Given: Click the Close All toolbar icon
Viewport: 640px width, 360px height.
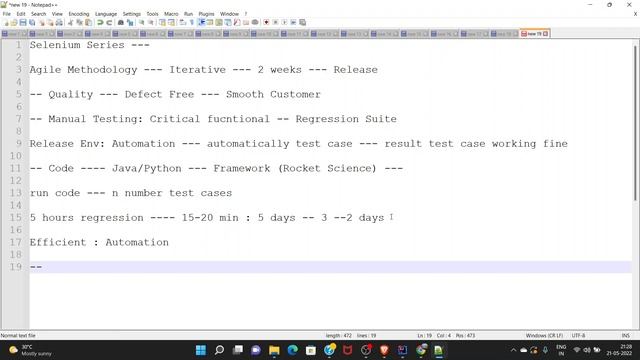Looking at the screenshot, I should coord(50,22).
